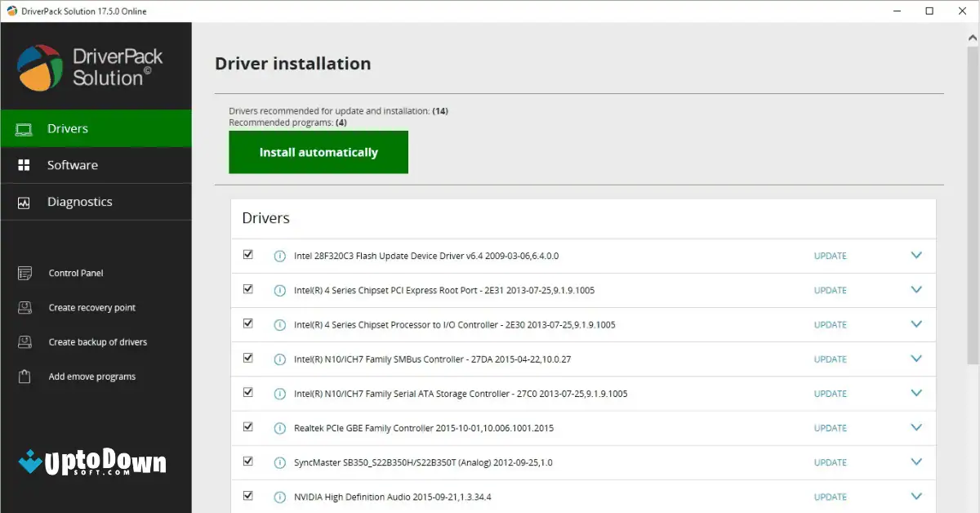Open the Diagnostics tab
Viewport: 980px width, 513px height.
click(79, 202)
